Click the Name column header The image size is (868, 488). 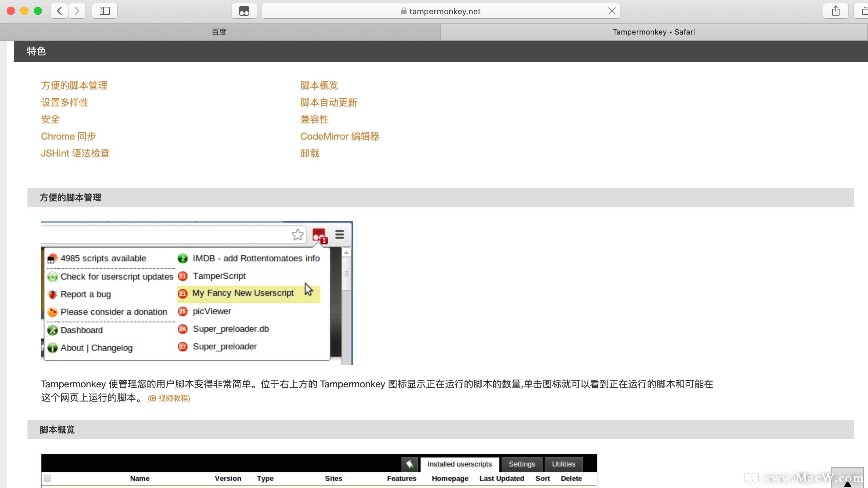click(140, 479)
